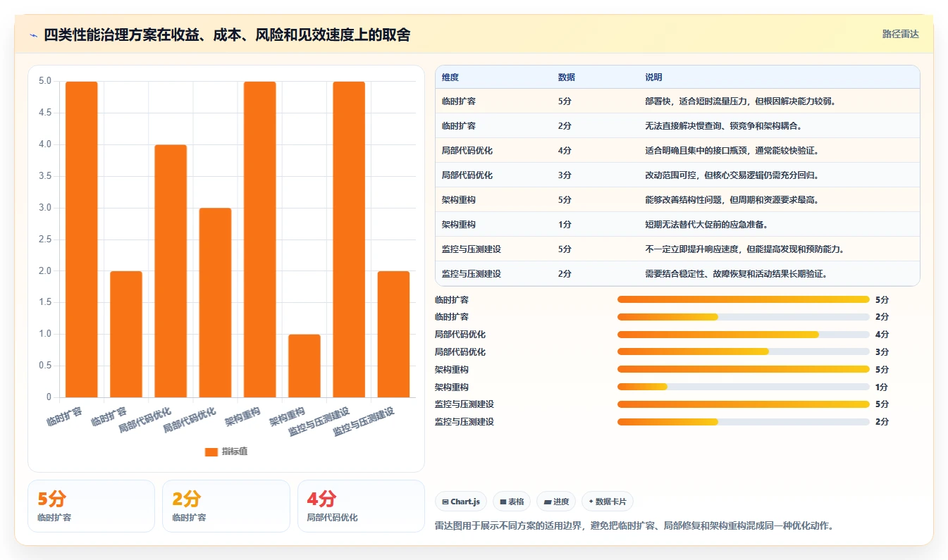
Task: Click the 局部代码优化 chart bar with value 4
Action: (x=171, y=271)
